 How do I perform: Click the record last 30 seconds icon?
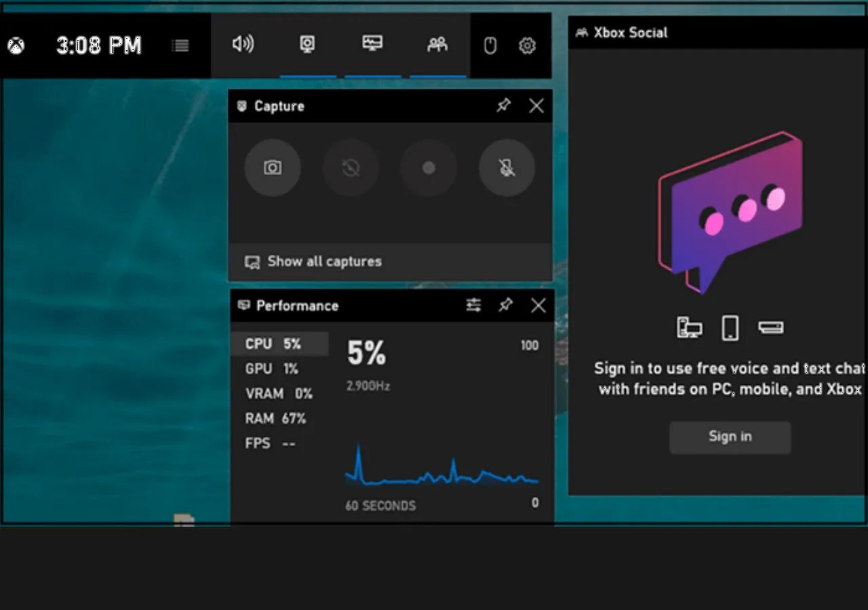click(x=351, y=168)
